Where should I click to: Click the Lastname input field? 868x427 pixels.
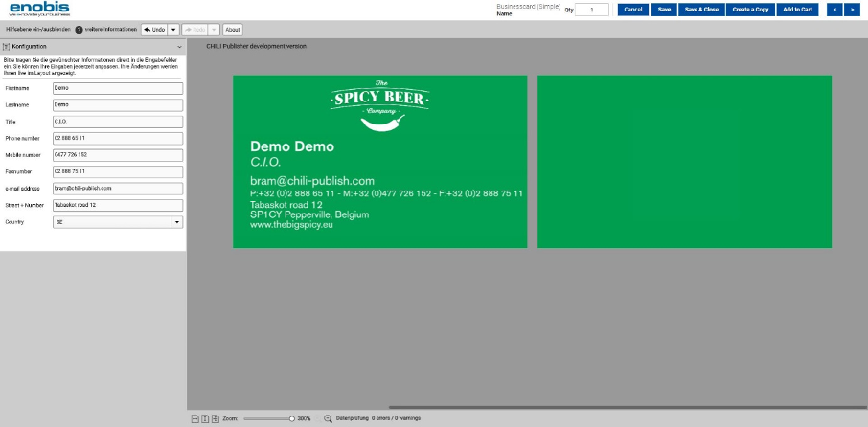[118, 105]
